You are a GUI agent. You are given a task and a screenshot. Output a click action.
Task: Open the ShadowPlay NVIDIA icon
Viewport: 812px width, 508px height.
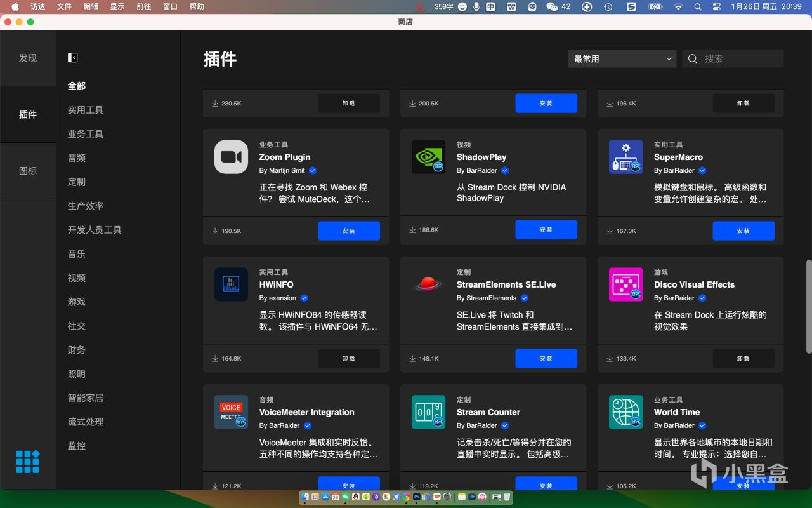[428, 157]
